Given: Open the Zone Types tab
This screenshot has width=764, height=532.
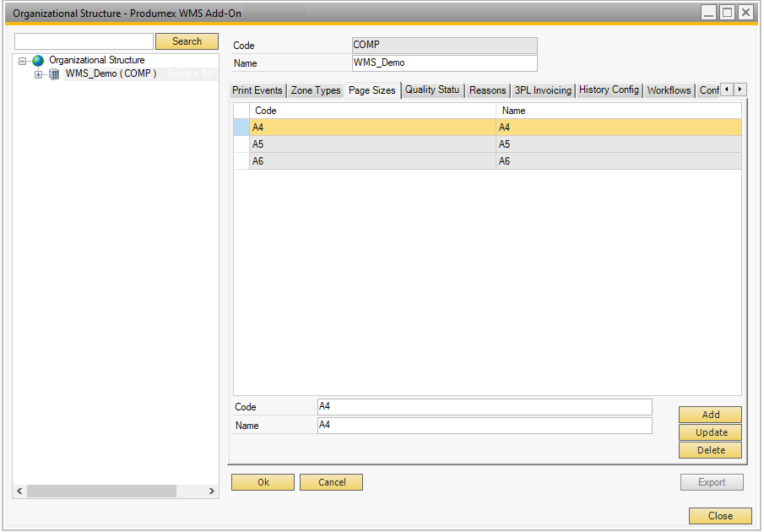Looking at the screenshot, I should (x=316, y=90).
